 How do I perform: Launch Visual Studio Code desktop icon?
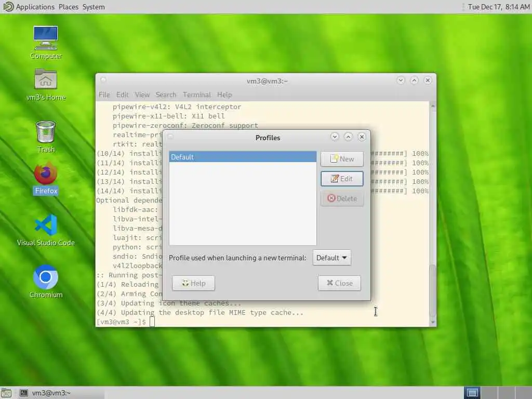point(46,230)
